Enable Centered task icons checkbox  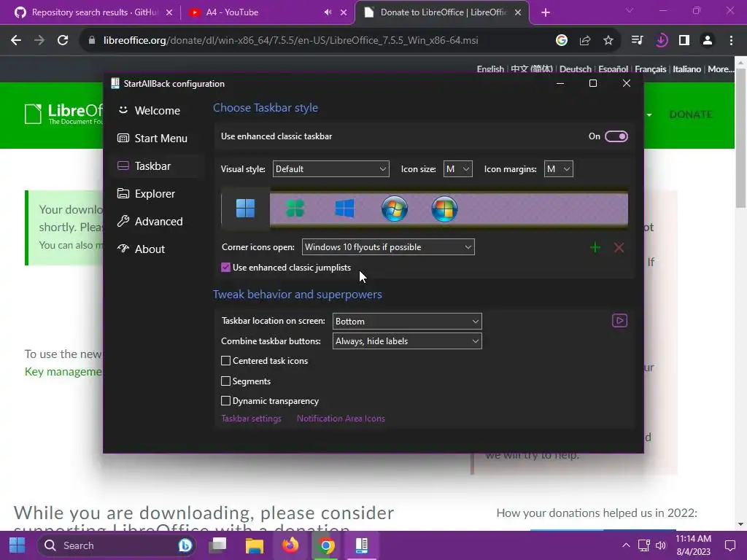[226, 361]
